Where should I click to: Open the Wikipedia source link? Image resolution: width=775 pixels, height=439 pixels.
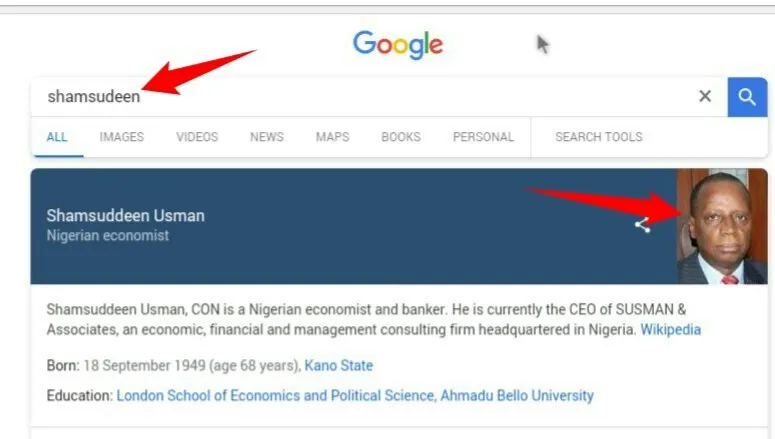671,329
